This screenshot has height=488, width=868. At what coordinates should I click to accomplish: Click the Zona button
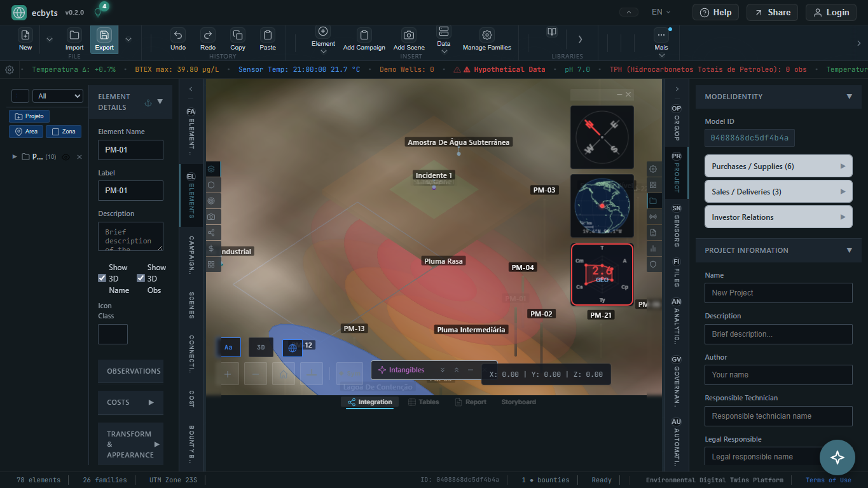click(x=62, y=132)
